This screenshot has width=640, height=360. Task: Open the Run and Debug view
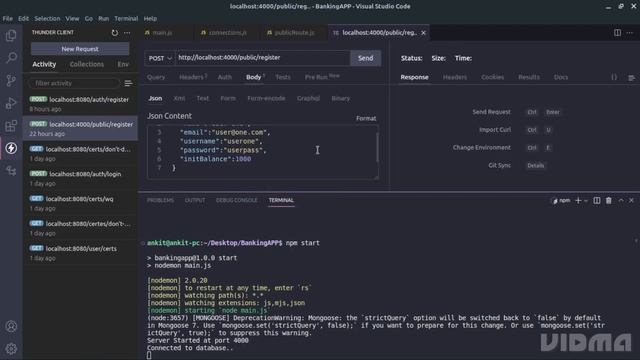coord(11,103)
